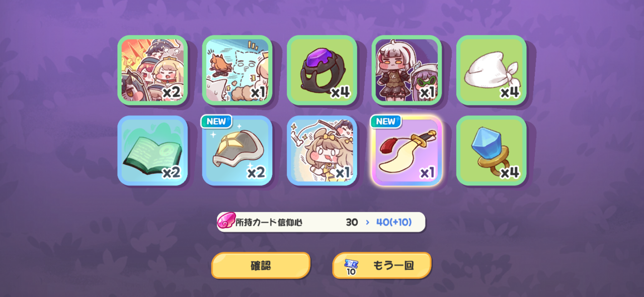Tap the ticket icon showing 10
644x297 pixels.
tap(351, 266)
